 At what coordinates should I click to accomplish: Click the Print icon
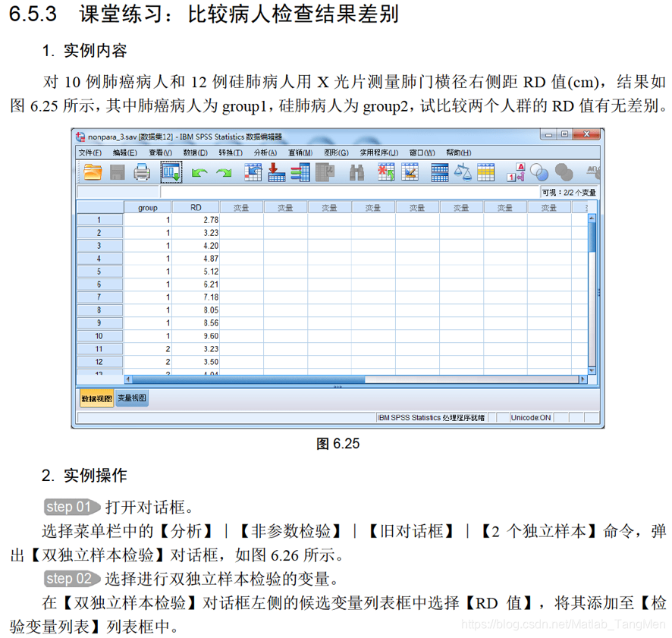142,172
